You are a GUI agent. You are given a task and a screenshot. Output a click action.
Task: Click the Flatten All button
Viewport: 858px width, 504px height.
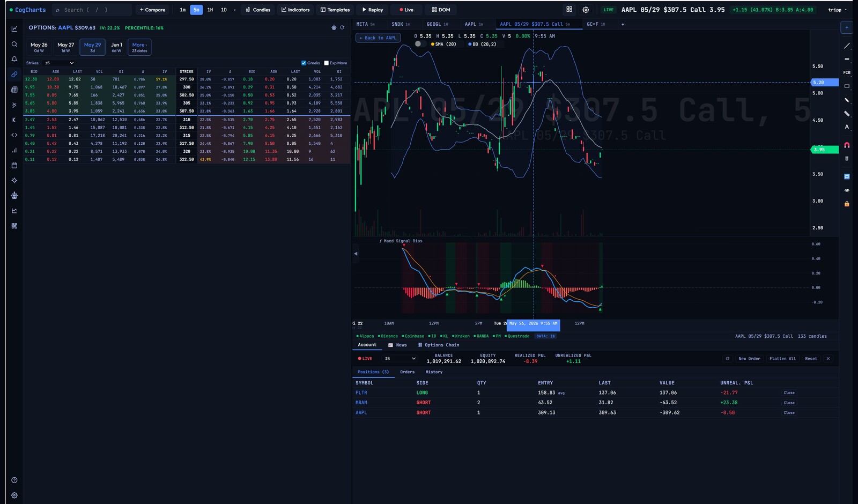(782, 359)
